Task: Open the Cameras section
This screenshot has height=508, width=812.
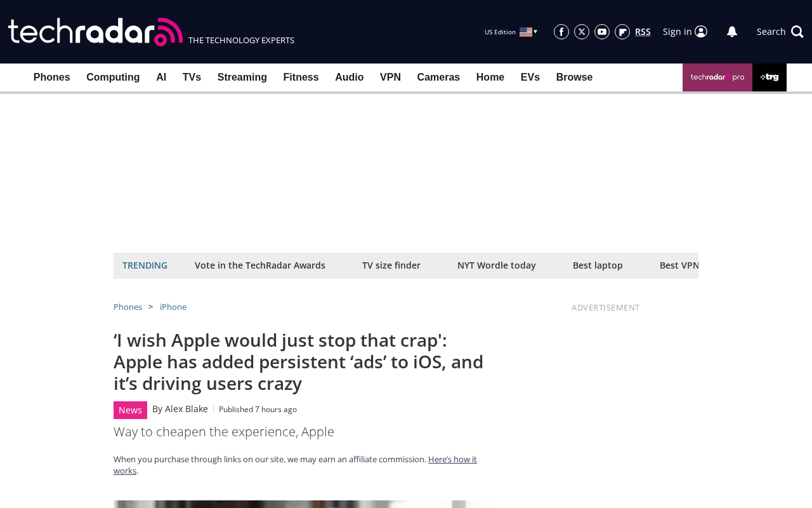Action: click(438, 77)
